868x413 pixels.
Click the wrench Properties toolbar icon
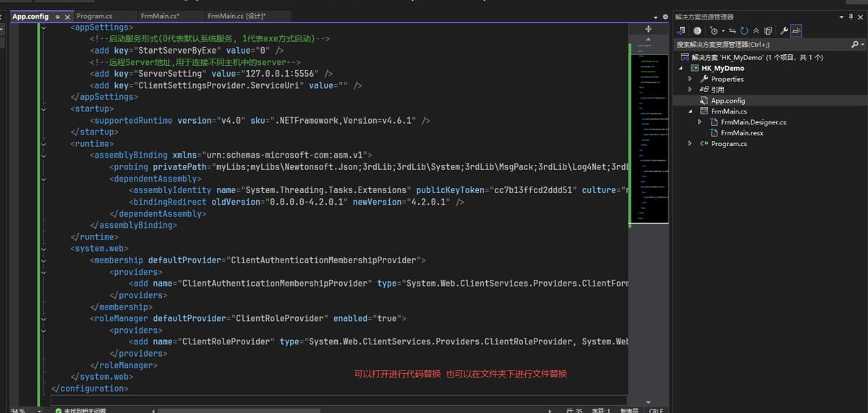(x=783, y=30)
